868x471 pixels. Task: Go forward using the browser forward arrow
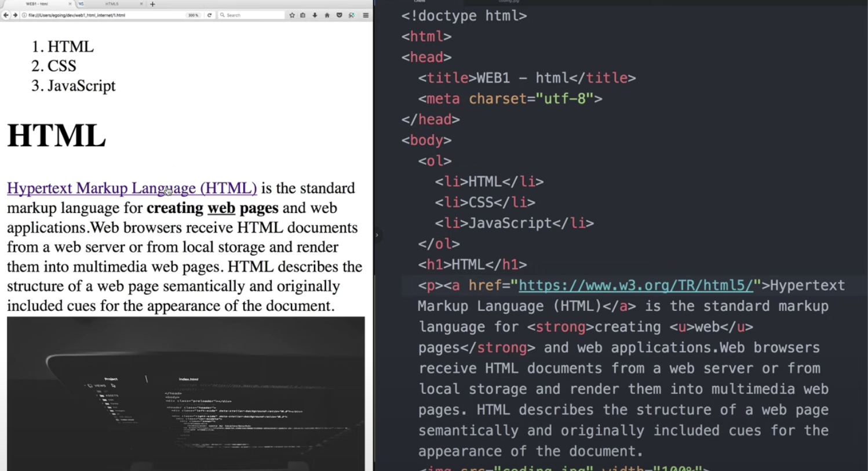pyautogui.click(x=14, y=15)
